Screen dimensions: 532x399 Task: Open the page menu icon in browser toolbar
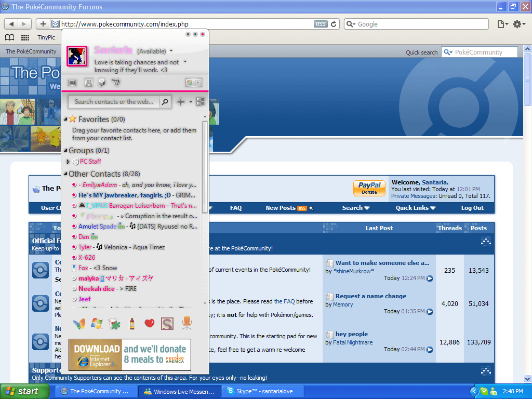(x=502, y=24)
